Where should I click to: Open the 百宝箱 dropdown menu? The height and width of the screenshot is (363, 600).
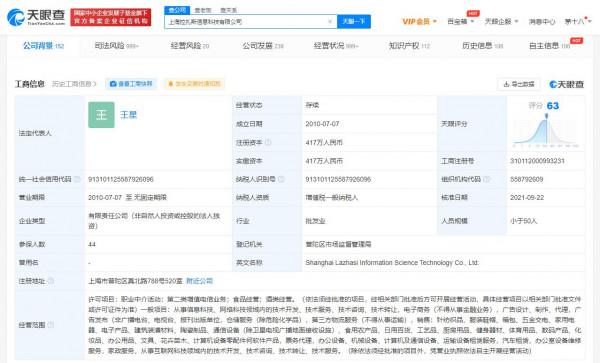[x=461, y=21]
